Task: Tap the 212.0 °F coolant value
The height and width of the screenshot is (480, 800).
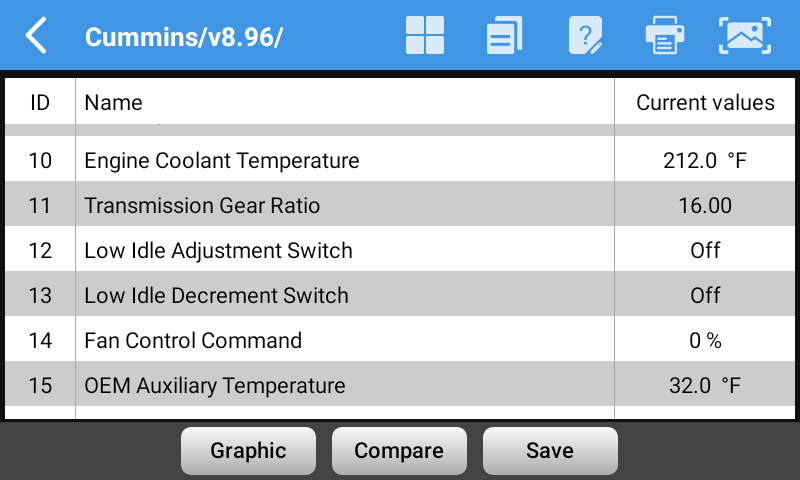Action: pos(705,160)
